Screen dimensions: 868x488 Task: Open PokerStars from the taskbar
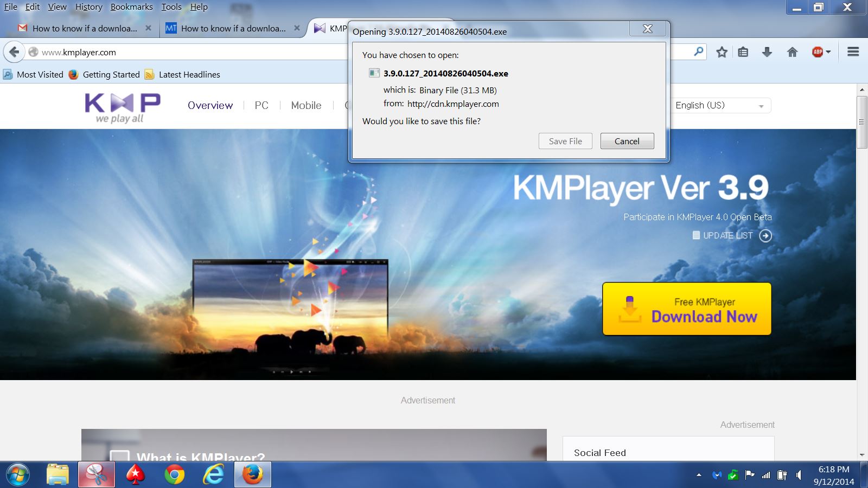[136, 475]
